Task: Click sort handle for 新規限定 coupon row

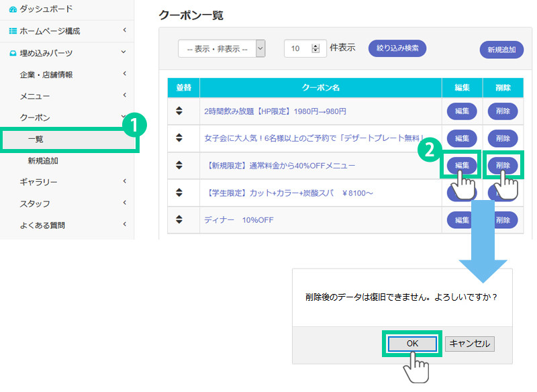Action: click(179, 164)
